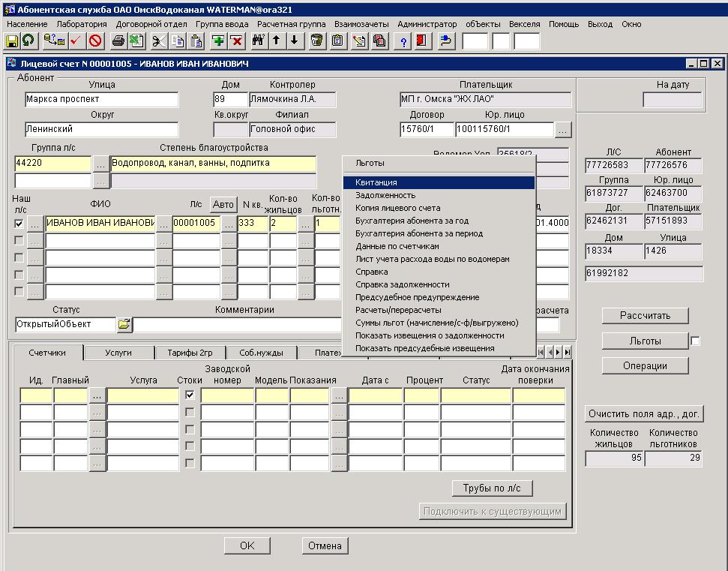Click the green plus Add record icon
The width and height of the screenshot is (728, 571).
(218, 41)
